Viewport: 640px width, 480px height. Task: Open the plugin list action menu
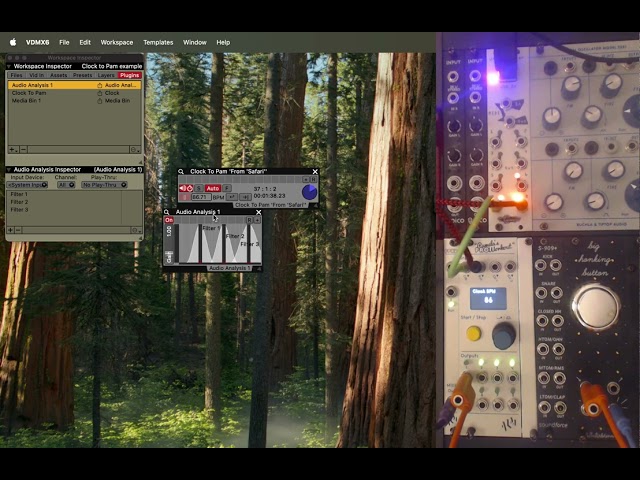pos(135,150)
